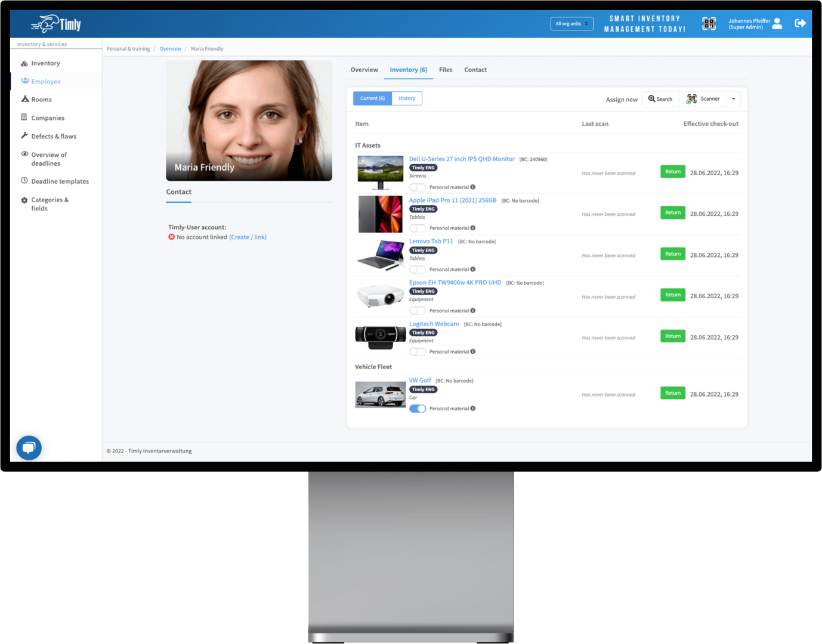Click the Categories & fields gear icon
This screenshot has height=644, width=822.
point(24,200)
